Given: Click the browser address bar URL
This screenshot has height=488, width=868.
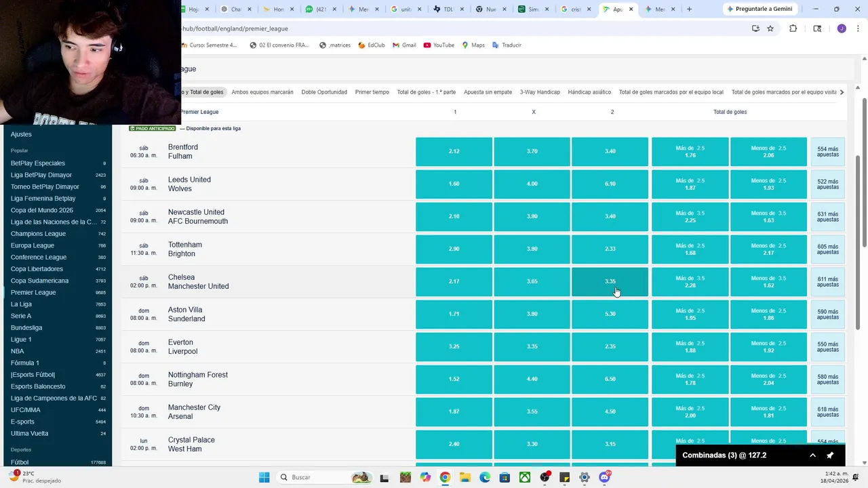Looking at the screenshot, I should pos(235,28).
